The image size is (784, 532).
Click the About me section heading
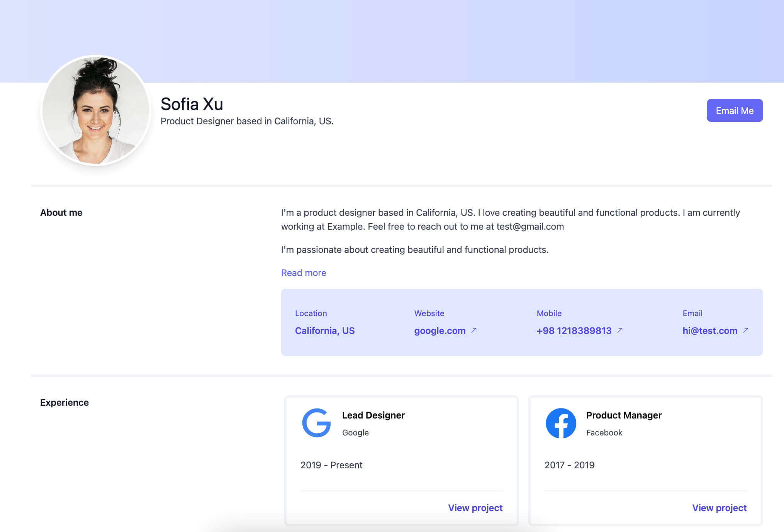pos(61,213)
